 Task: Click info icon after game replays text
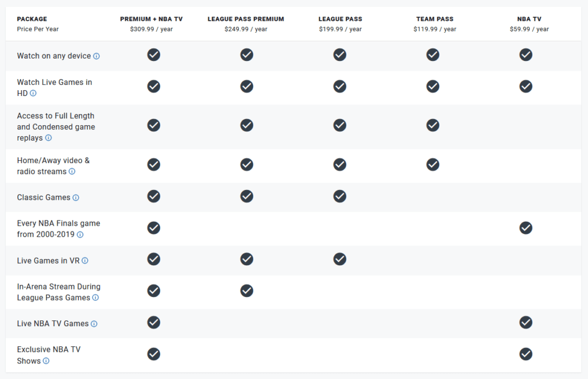(x=48, y=138)
